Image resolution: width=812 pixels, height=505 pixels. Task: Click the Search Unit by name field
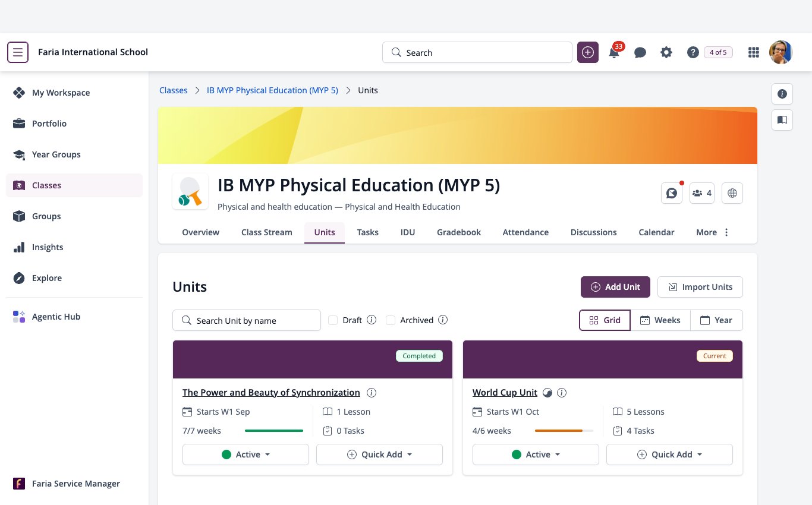click(x=247, y=320)
